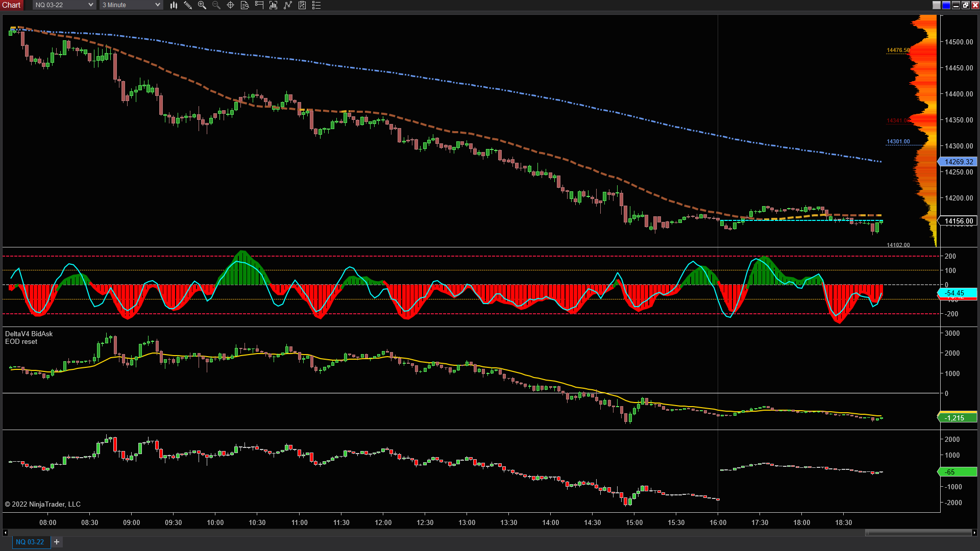
Task: Click the 14102.00 level label
Action: [x=898, y=245]
